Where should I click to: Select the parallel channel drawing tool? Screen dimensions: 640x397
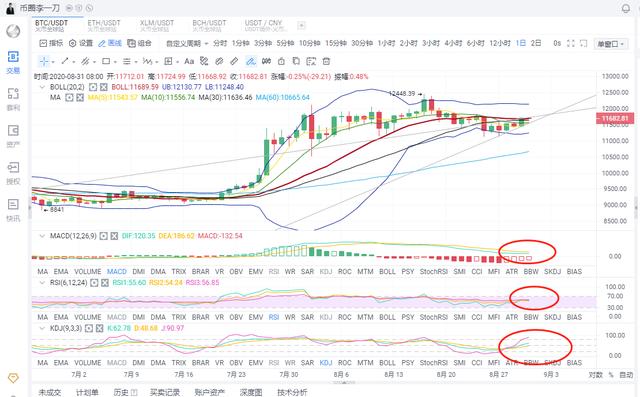(x=85, y=61)
